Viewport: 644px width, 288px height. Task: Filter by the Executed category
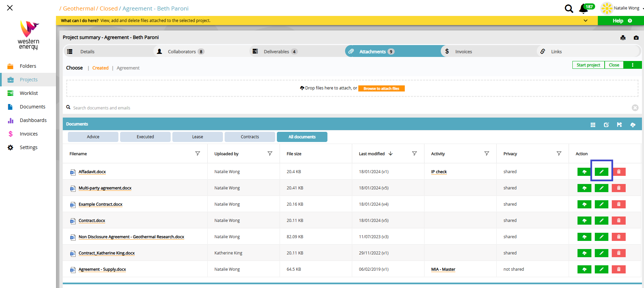[x=145, y=137]
